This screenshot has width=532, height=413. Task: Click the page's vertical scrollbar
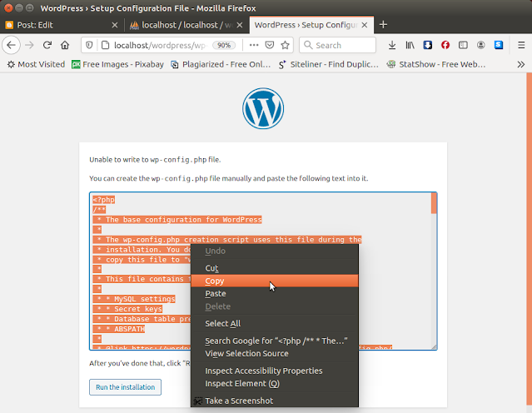529,239
